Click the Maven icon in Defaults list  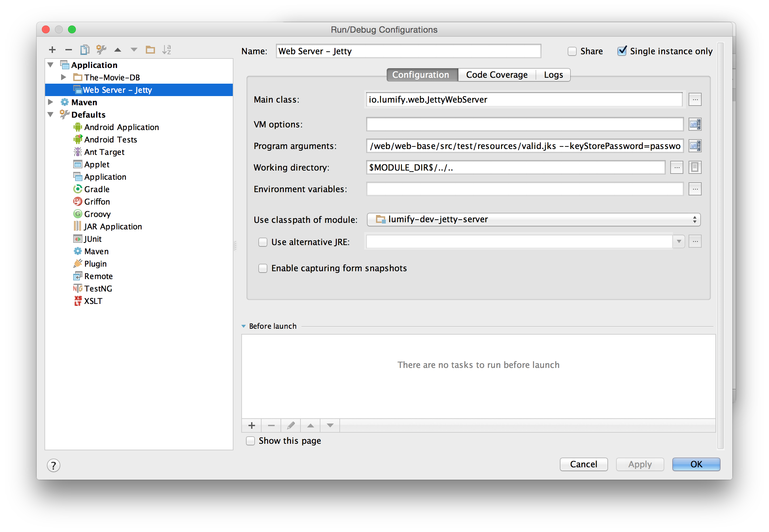(78, 251)
